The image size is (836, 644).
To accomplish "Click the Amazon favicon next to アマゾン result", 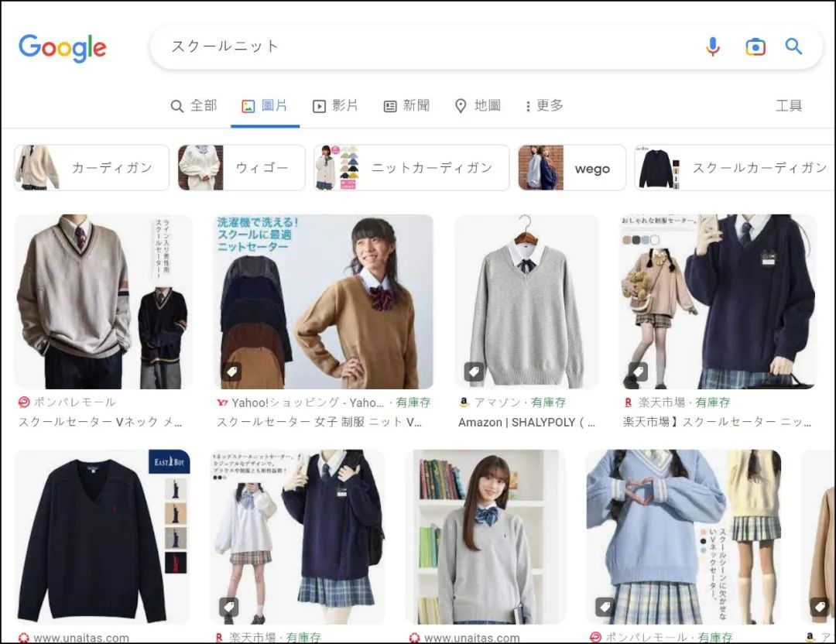I will (463, 403).
